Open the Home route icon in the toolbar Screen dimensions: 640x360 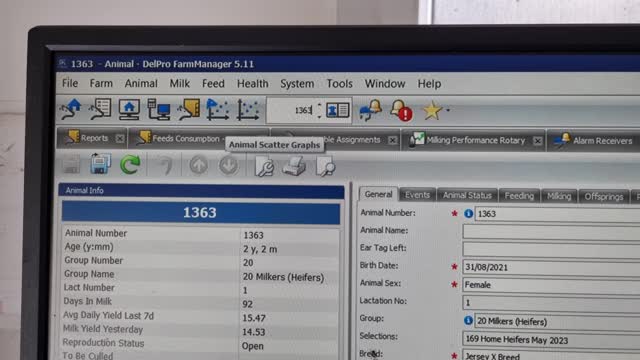(x=71, y=109)
